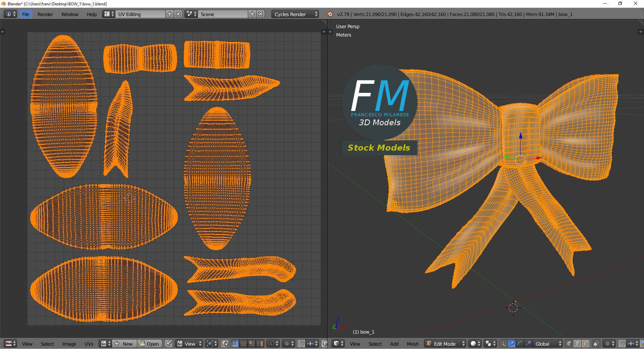Add a new screen layout
Viewport: 644px width, 349px height.
click(170, 14)
